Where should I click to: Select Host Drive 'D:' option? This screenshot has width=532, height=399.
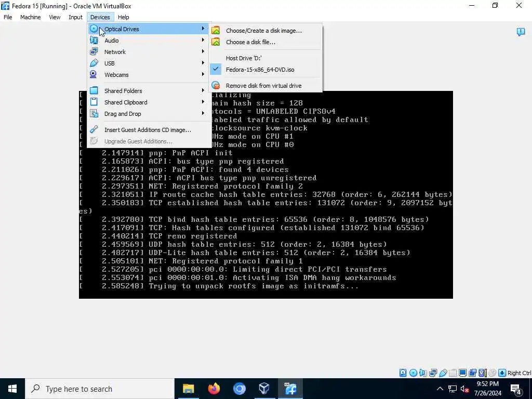(x=265, y=58)
